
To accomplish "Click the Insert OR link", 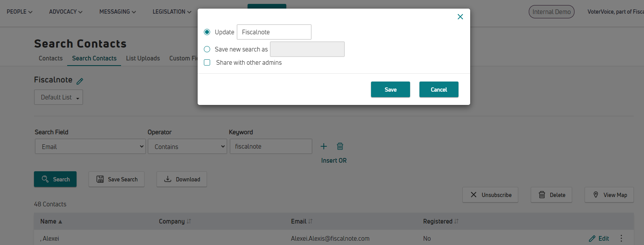I will (x=334, y=160).
